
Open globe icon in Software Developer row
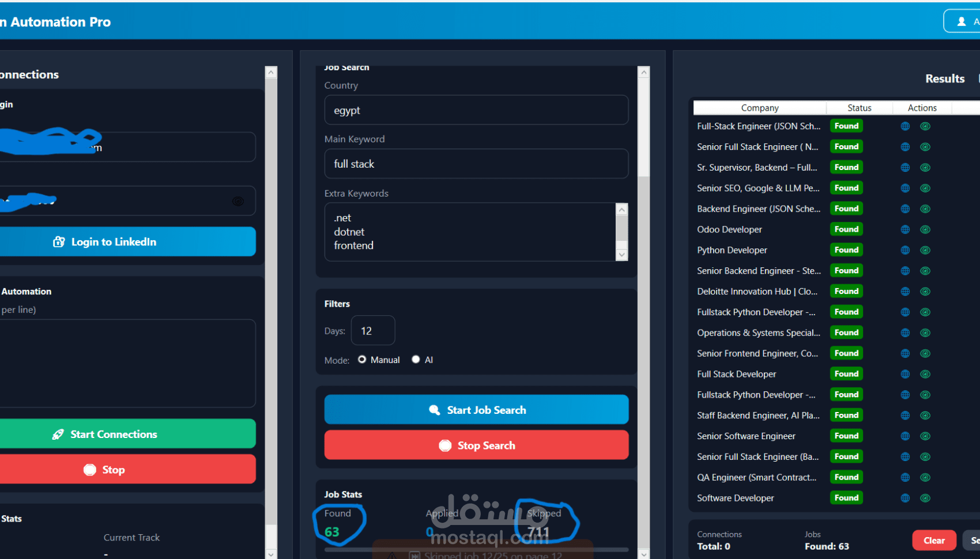[905, 498]
